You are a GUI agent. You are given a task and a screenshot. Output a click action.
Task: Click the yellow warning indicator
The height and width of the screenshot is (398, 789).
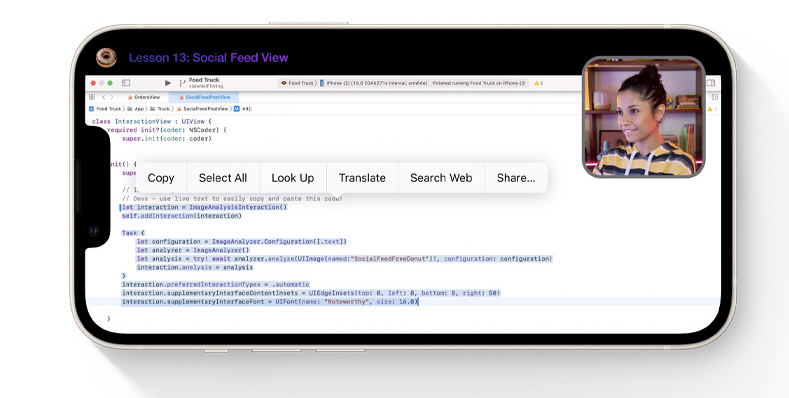538,83
